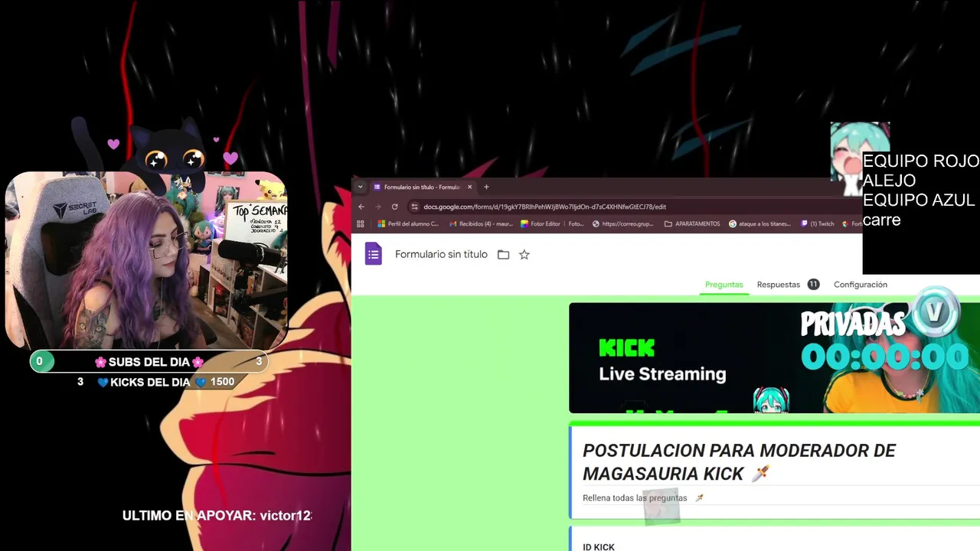Viewport: 980px width, 551px height.
Task: Move form to folder icon
Action: click(503, 255)
